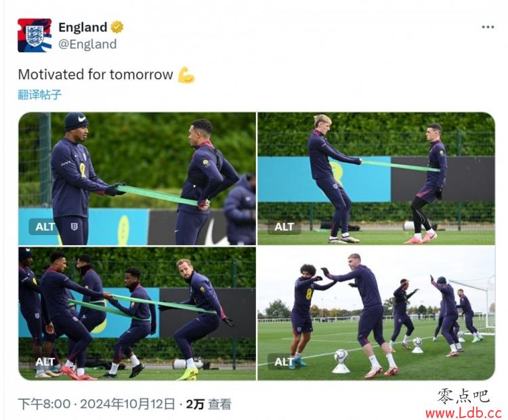
Task: Show ALT text on bottom-right photo
Action: [x=284, y=362]
